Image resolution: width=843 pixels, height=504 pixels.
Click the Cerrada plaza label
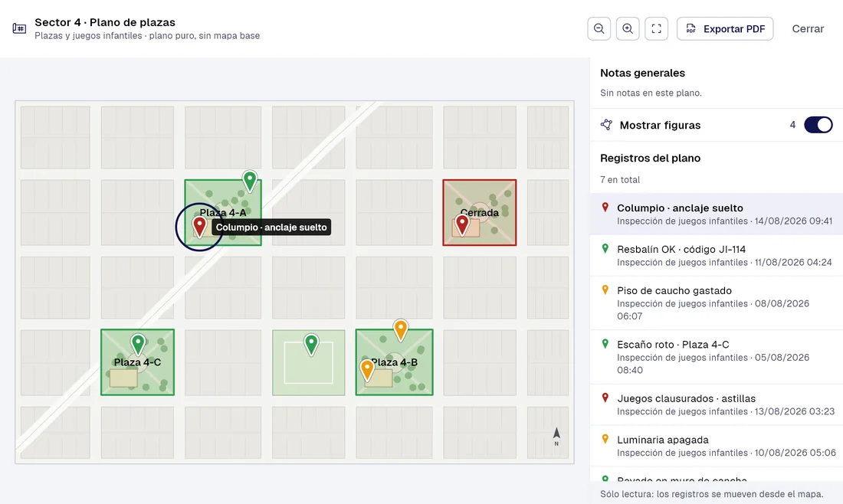point(480,212)
